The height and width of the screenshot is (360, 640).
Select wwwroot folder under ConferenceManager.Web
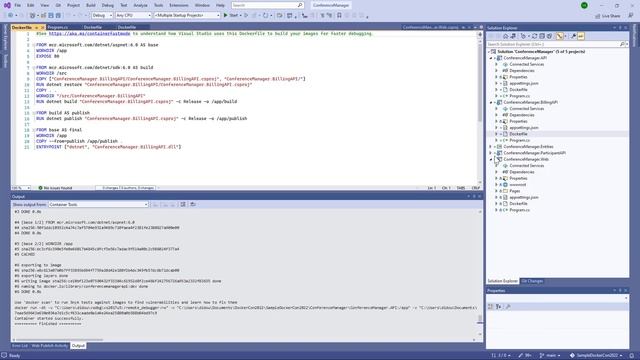(518, 184)
